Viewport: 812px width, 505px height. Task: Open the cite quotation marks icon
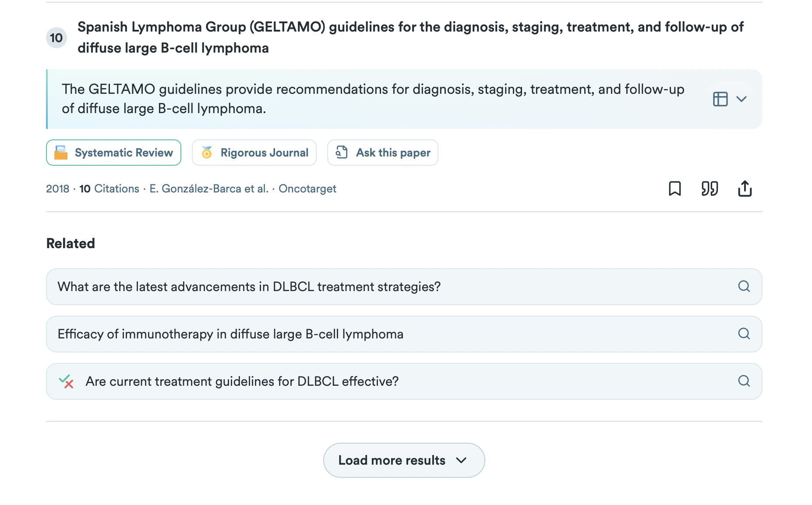pos(710,189)
